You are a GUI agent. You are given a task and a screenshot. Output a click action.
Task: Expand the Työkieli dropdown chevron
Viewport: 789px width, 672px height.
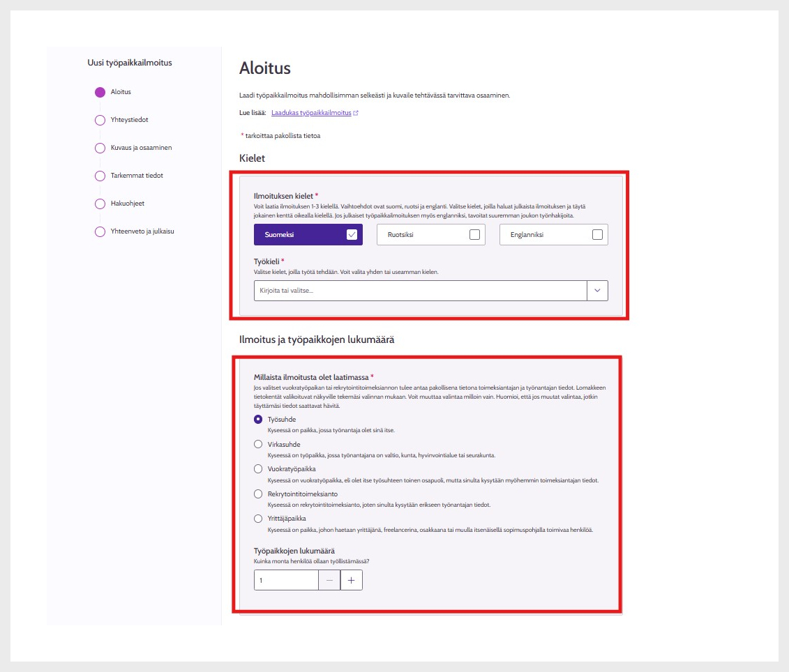(x=597, y=291)
